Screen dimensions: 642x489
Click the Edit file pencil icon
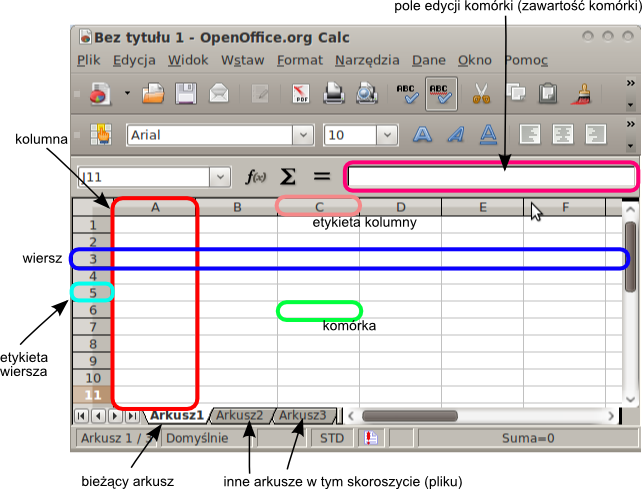[x=260, y=93]
